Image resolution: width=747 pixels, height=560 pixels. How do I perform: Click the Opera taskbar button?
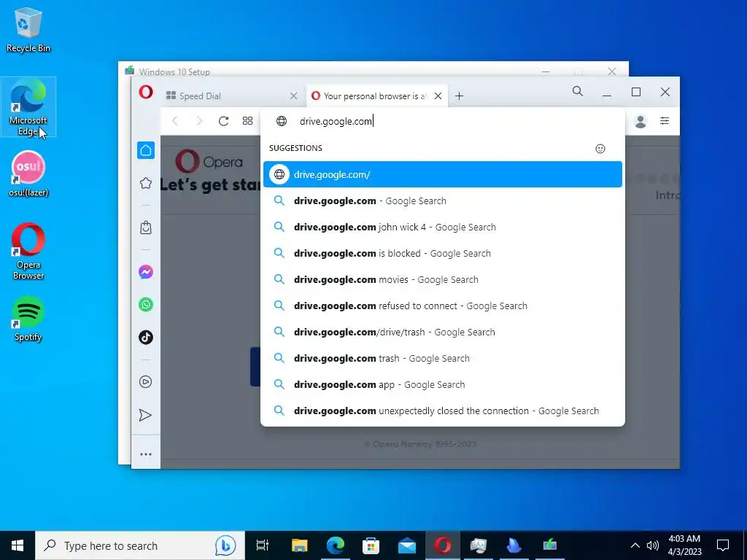coord(443,545)
